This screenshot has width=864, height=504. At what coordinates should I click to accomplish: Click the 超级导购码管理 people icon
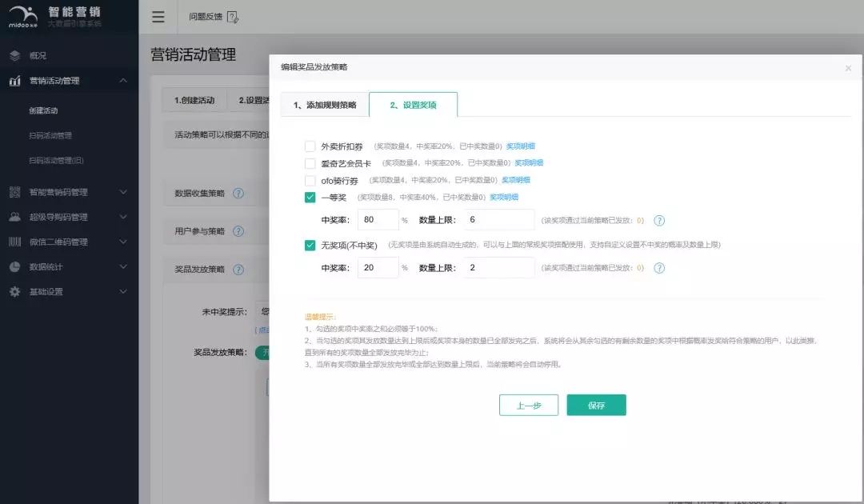[15, 217]
